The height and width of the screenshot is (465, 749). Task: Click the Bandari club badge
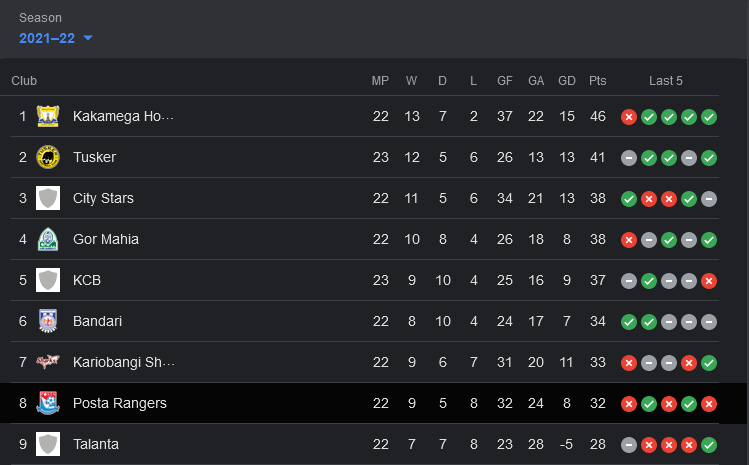click(x=48, y=321)
